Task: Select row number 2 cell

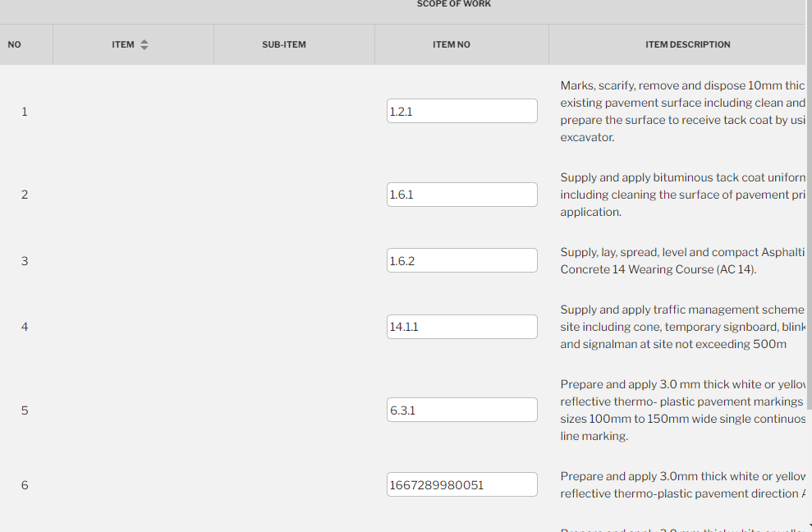Action: pyautogui.click(x=25, y=195)
